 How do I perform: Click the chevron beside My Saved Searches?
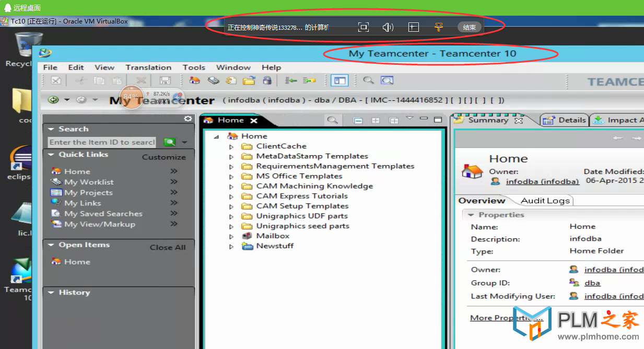[x=174, y=214]
